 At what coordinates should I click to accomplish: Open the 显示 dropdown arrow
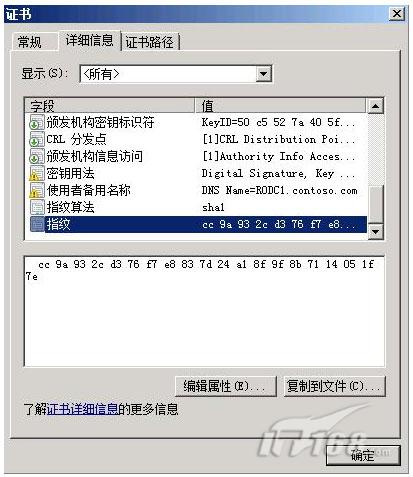pos(264,74)
